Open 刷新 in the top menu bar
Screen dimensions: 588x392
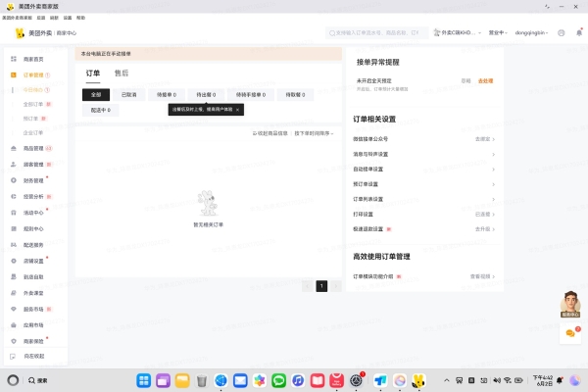click(54, 18)
